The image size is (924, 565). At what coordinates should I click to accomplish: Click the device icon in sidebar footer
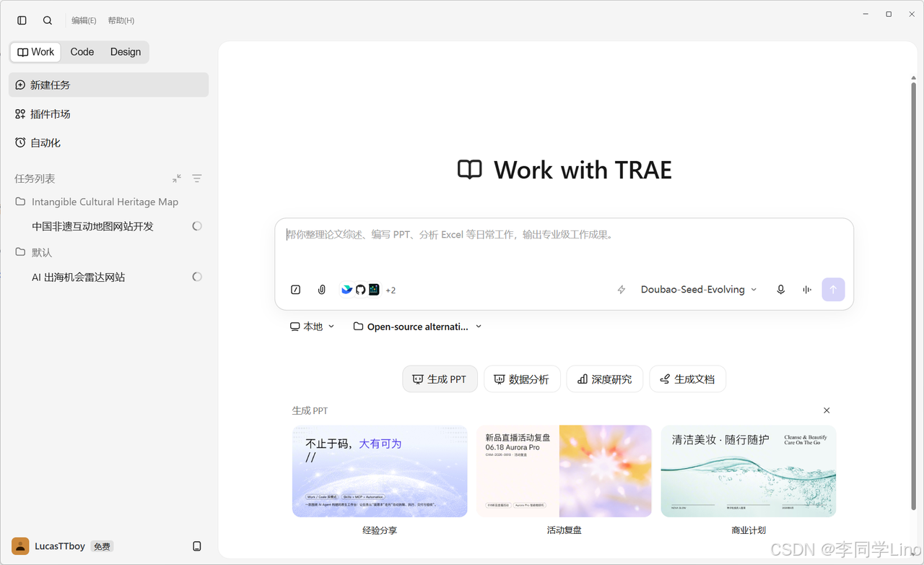point(197,546)
